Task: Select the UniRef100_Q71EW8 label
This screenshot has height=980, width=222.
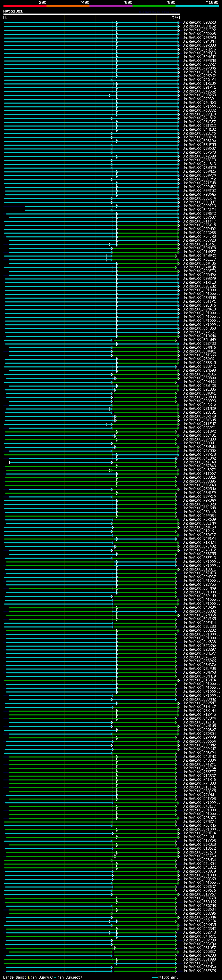Action: 199,183
